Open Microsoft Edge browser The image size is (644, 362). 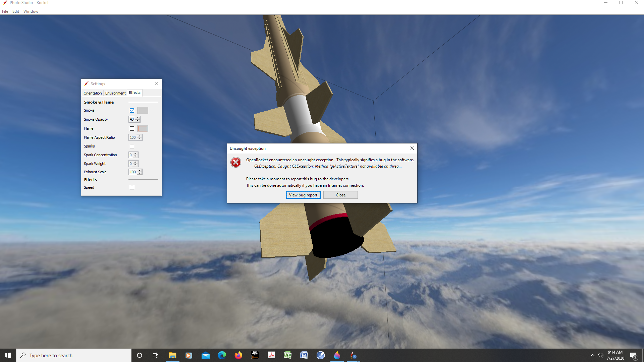pos(222,355)
